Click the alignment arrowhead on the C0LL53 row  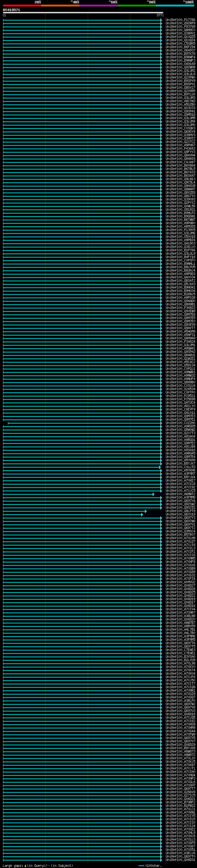pos(160,467)
